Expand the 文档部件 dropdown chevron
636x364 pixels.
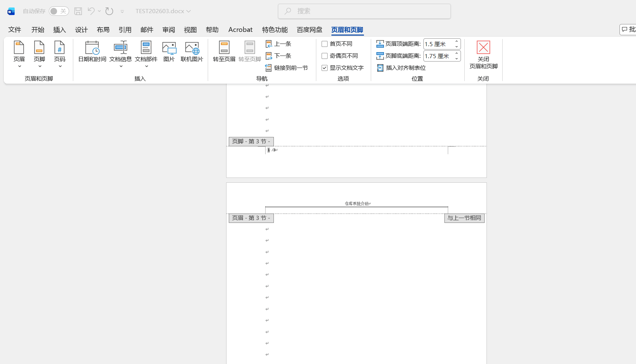tap(146, 66)
